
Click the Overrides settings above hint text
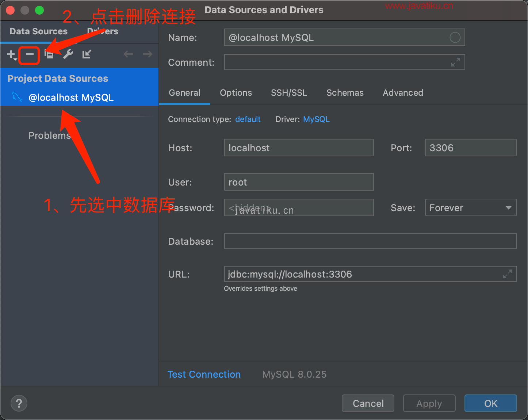coord(260,289)
